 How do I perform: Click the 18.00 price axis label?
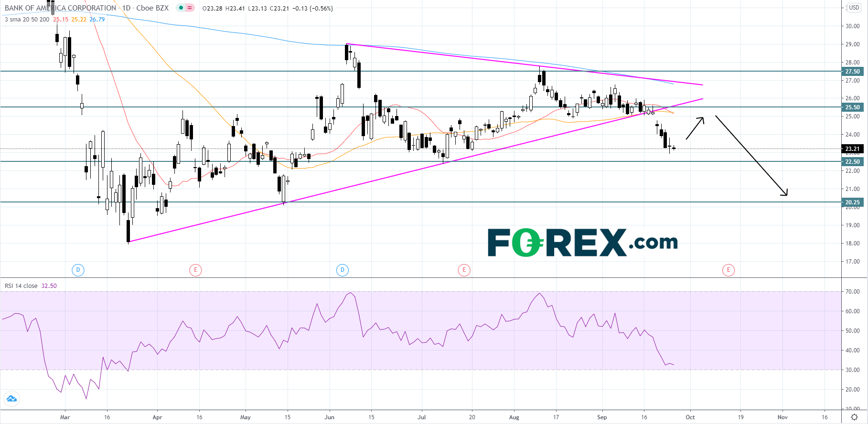point(853,244)
